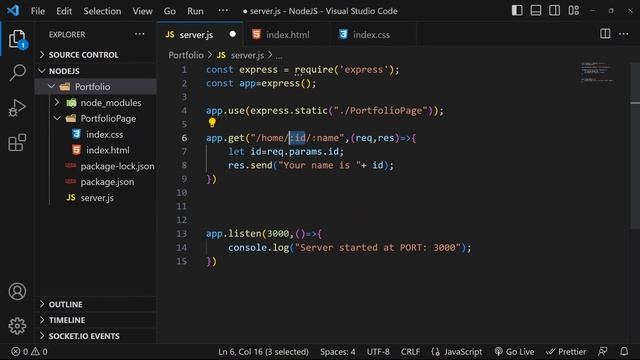The height and width of the screenshot is (360, 640).
Task: Click Go Live in the status bar
Action: [514, 351]
